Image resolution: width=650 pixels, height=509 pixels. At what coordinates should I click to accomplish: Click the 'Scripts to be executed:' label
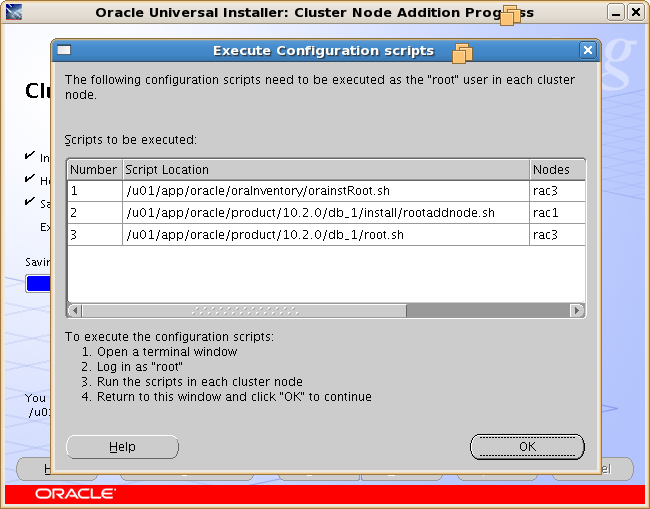(x=131, y=140)
